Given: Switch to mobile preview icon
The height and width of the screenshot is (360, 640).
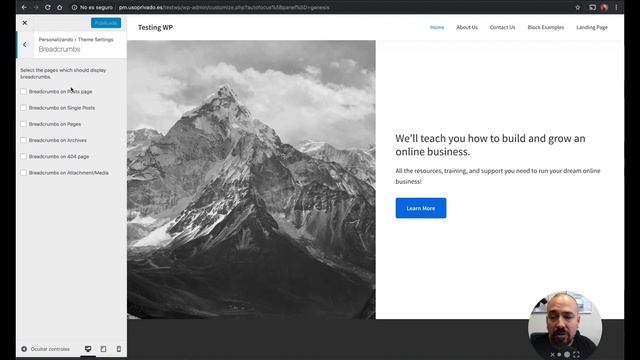Looking at the screenshot, I should (119, 349).
